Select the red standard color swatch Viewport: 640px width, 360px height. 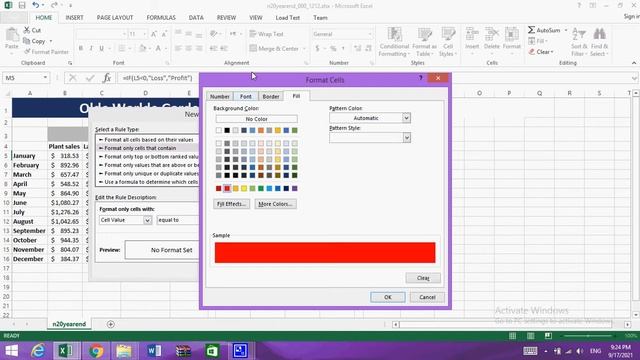coord(227,188)
